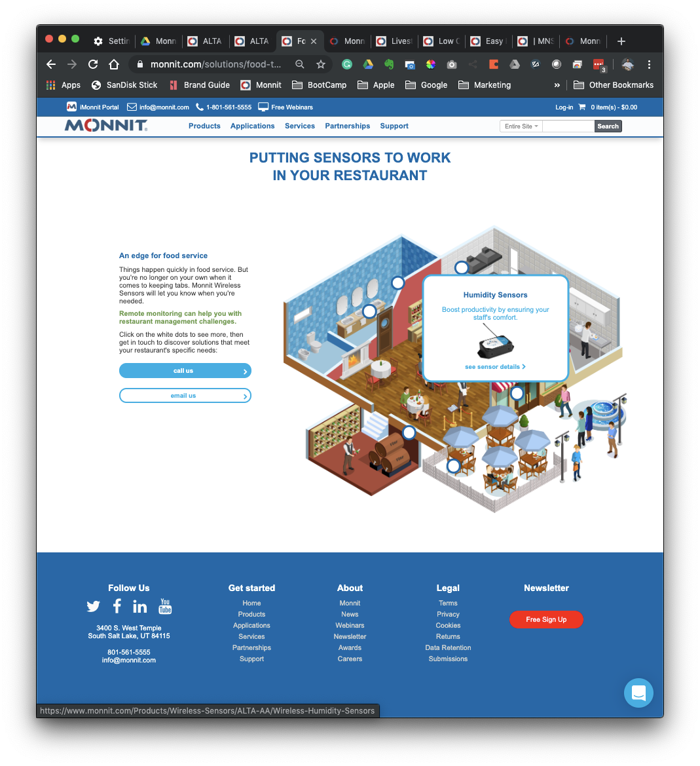Select the LinkedIn icon in the footer
The image size is (700, 766).
[x=139, y=606]
